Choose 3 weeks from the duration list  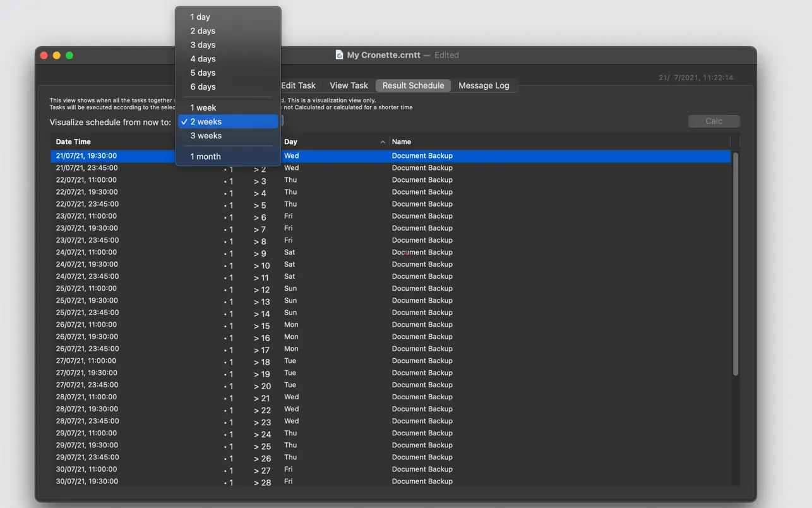tap(206, 135)
